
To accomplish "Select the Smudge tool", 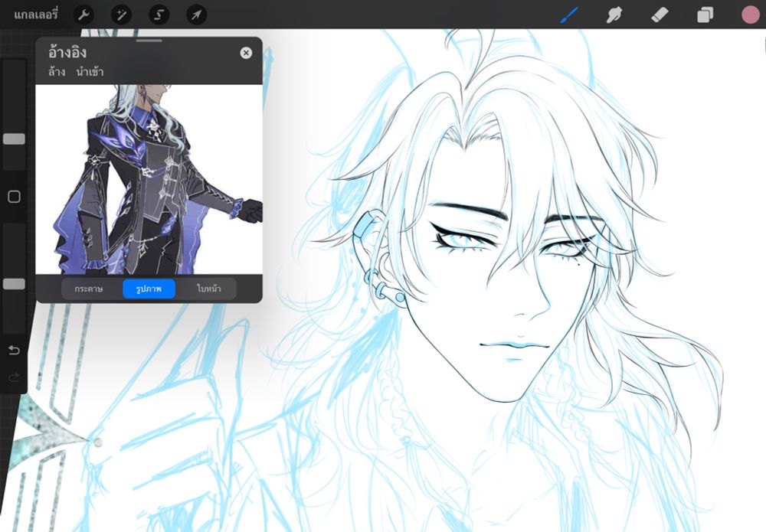I will pyautogui.click(x=614, y=15).
